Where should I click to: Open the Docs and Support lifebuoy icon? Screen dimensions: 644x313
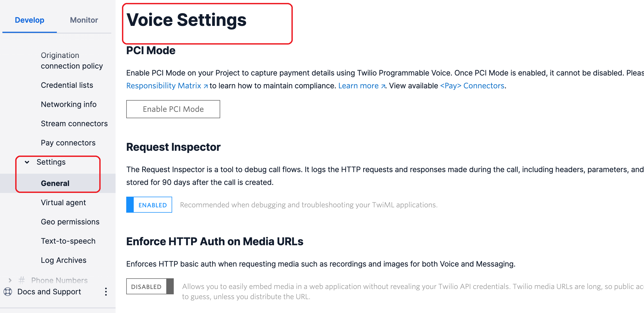click(8, 292)
